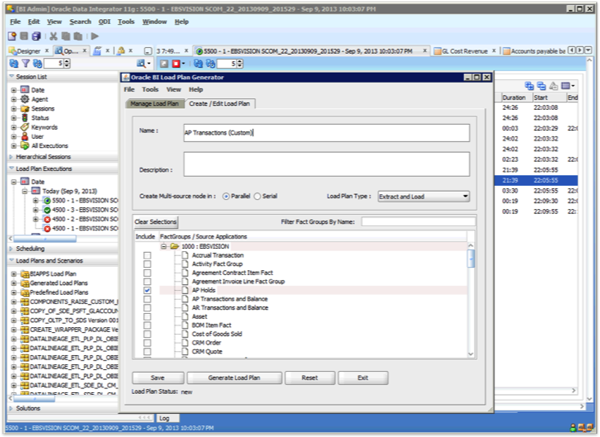Click the error icon of 4500 - 2 session
This screenshot has height=437, width=600.
tap(47, 219)
